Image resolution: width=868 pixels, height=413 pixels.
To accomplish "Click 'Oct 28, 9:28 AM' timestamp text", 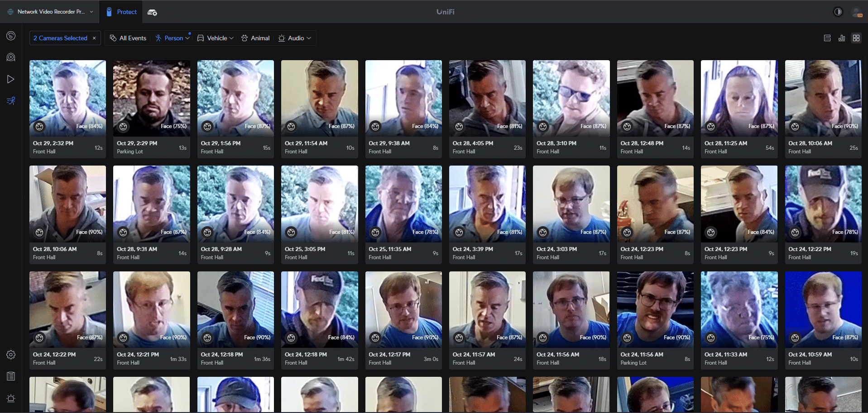I will pos(221,249).
